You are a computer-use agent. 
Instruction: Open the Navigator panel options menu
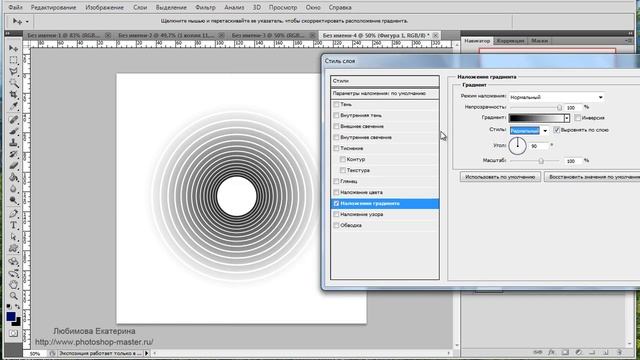pos(628,41)
